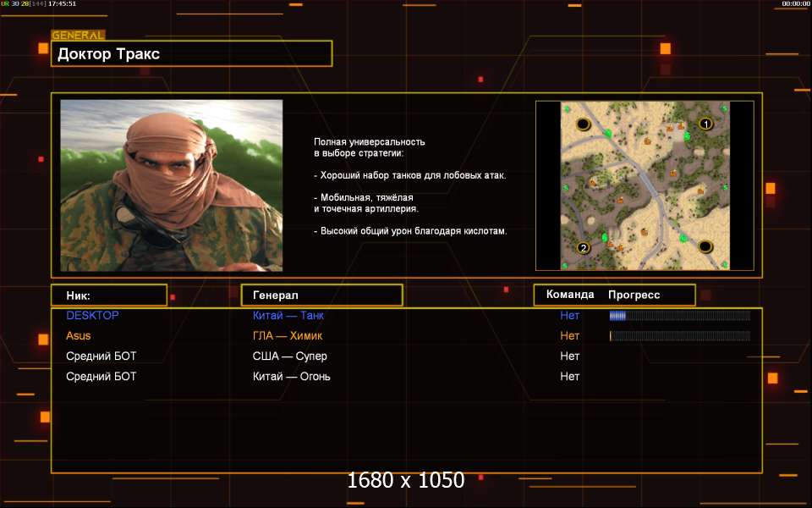Click the line about Хороший набор танков
Screen dimensions: 812x508
(x=410, y=175)
